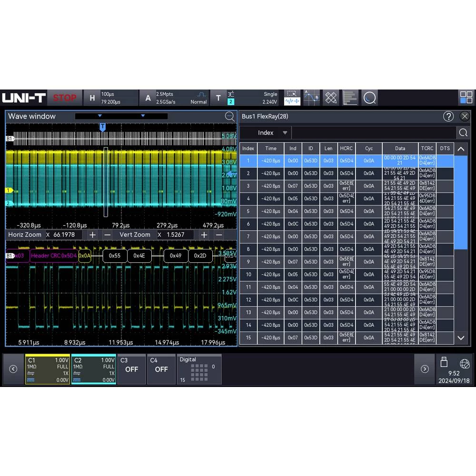The width and height of the screenshot is (476, 476).
Task: Click decoded byte 0x4E in zoom view
Action: pos(139,256)
